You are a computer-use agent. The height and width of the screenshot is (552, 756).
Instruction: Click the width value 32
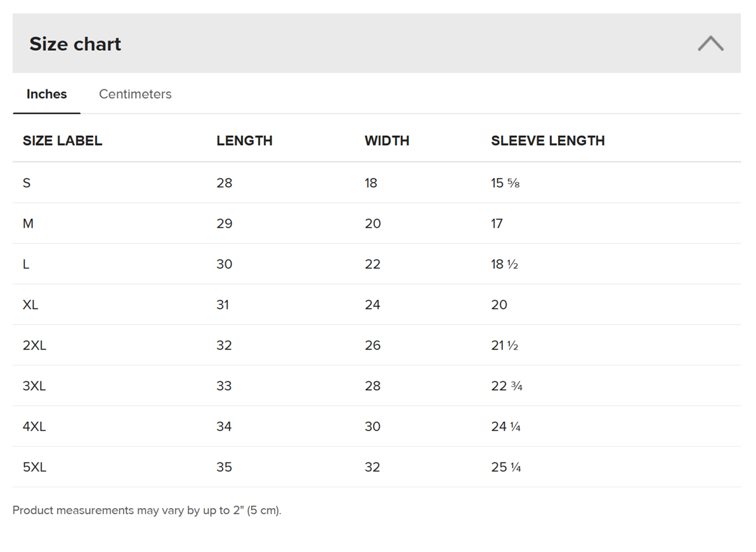372,468
